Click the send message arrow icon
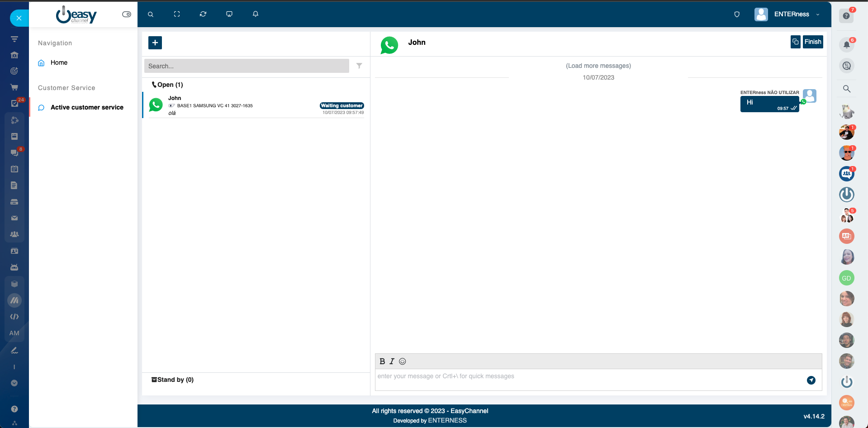Screen dimensions: 868x428 coord(811,380)
